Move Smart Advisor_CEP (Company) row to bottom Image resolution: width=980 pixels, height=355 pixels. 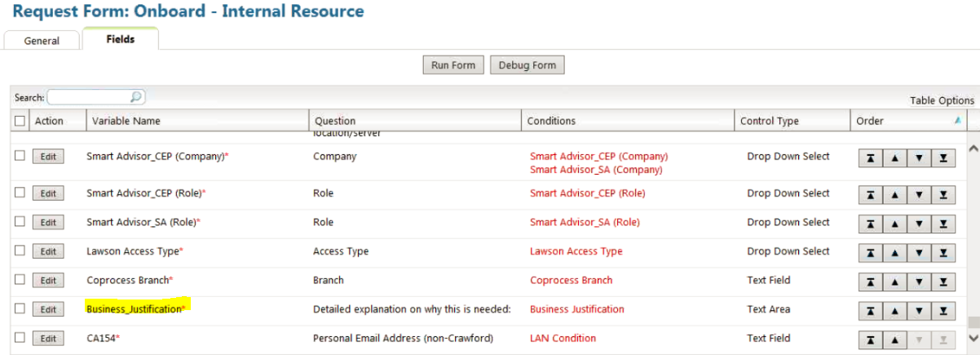pos(943,158)
